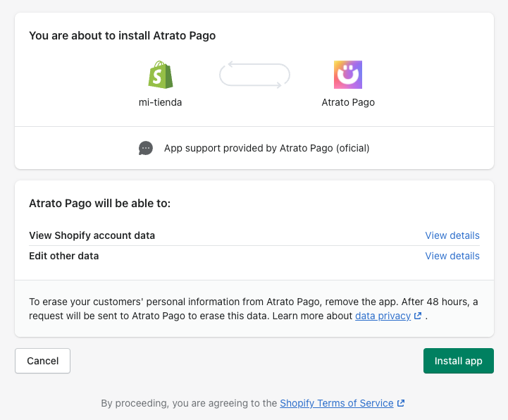Open View details for Edit other data
Image resolution: width=508 pixels, height=420 pixels.
(452, 256)
